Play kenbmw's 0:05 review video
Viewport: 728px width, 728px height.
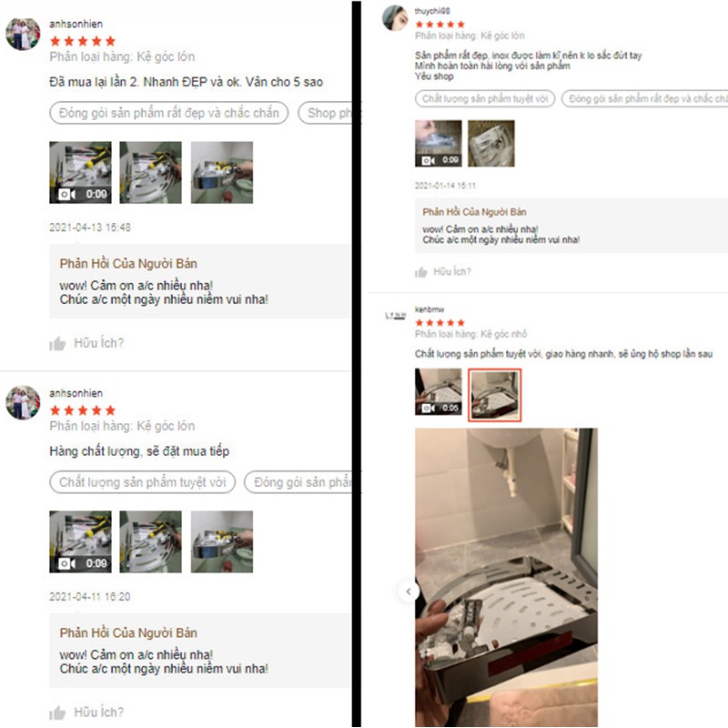(x=439, y=391)
